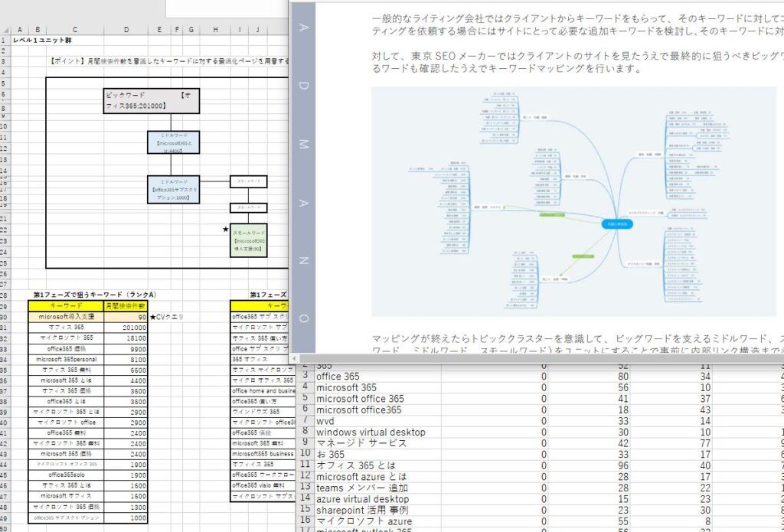The height and width of the screenshot is (532, 784).
Task: Click the azure virtual desktop cell
Action: tap(377, 499)
